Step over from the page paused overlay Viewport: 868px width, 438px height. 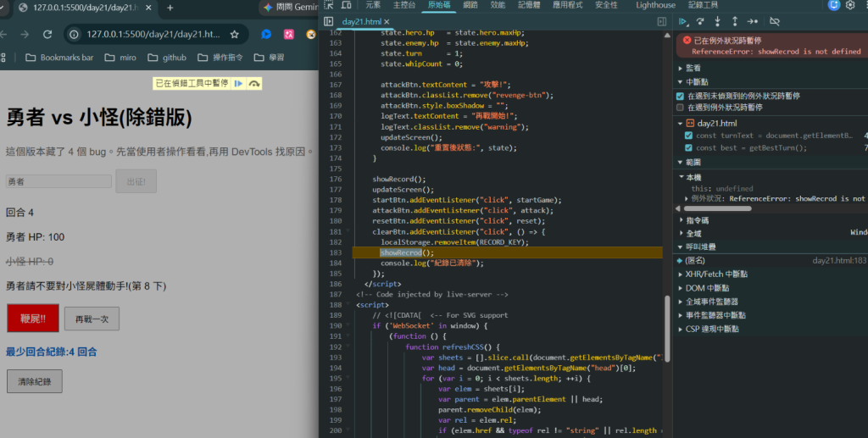(254, 84)
